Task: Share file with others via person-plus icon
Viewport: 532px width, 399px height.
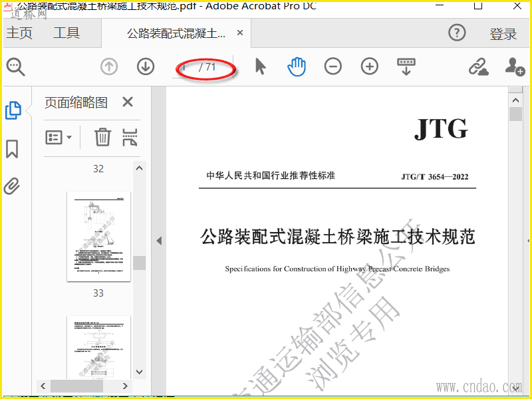Action: coord(515,66)
